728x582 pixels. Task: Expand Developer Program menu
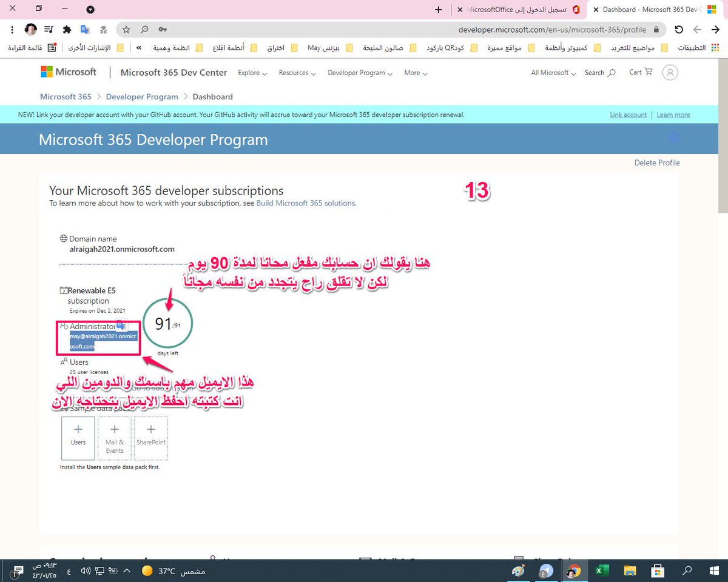360,73
